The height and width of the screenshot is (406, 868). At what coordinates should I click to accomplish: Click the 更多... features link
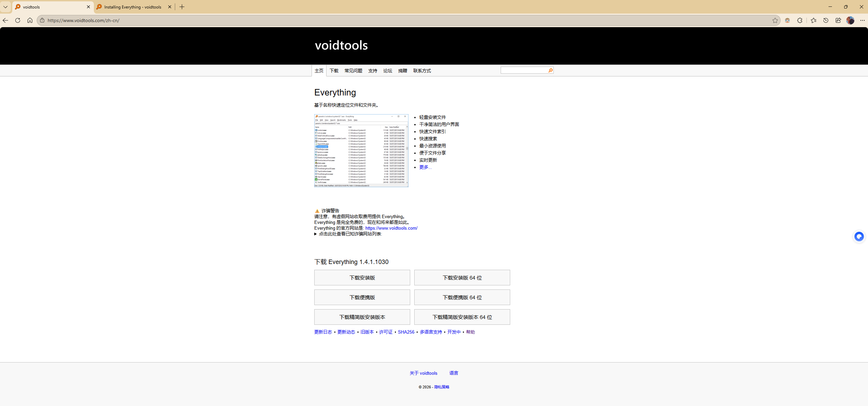pyautogui.click(x=425, y=167)
